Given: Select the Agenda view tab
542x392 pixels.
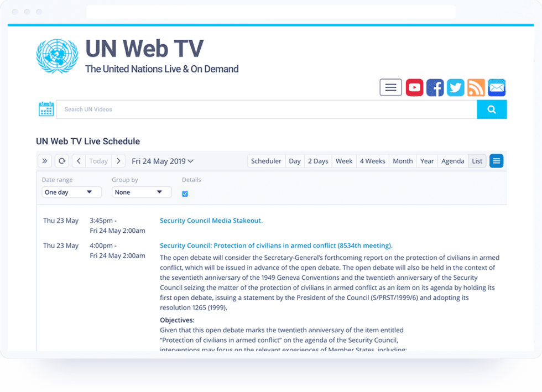Looking at the screenshot, I should pyautogui.click(x=452, y=161).
